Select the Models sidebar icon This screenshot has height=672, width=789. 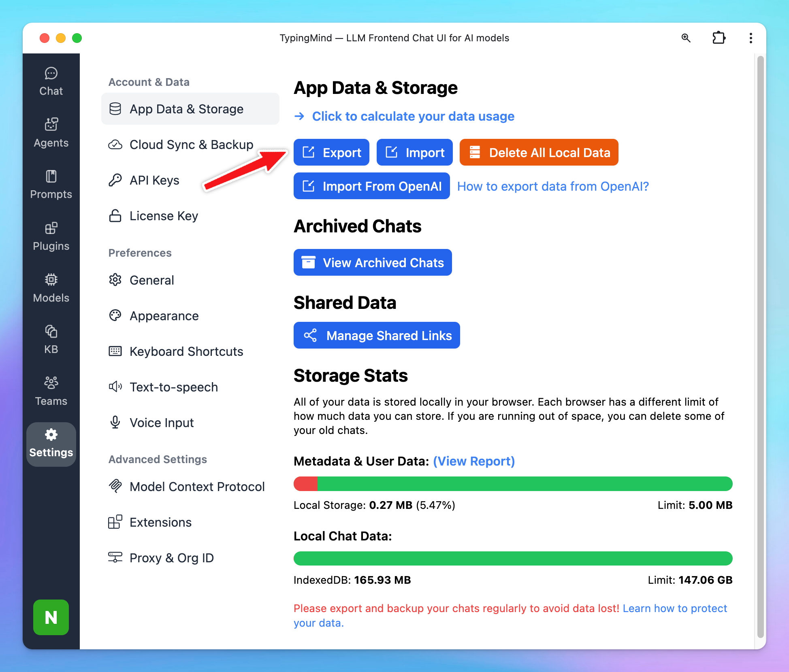pos(51,288)
